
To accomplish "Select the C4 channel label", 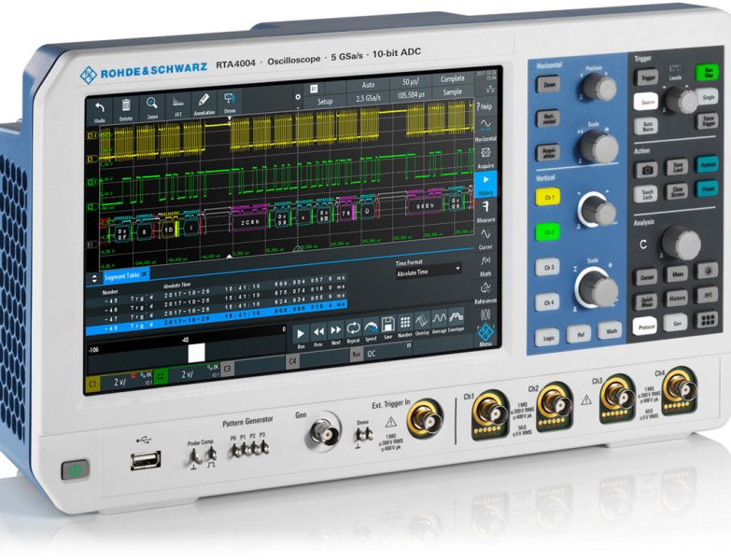I will (x=292, y=361).
